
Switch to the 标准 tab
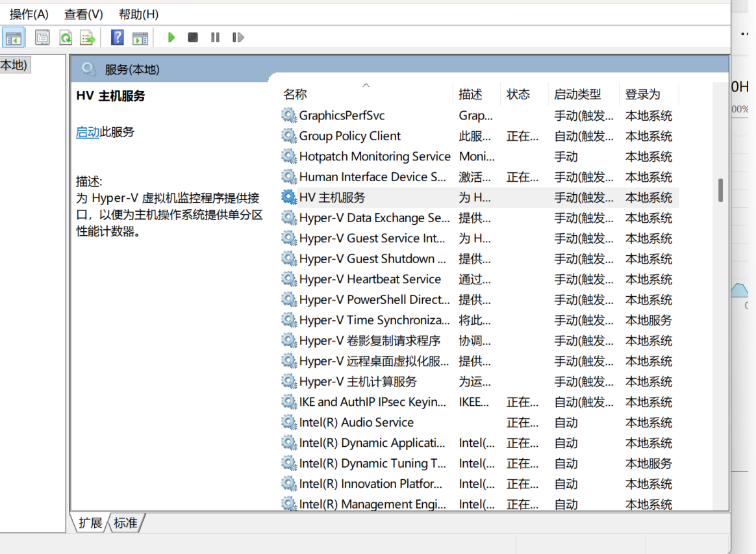(x=126, y=523)
